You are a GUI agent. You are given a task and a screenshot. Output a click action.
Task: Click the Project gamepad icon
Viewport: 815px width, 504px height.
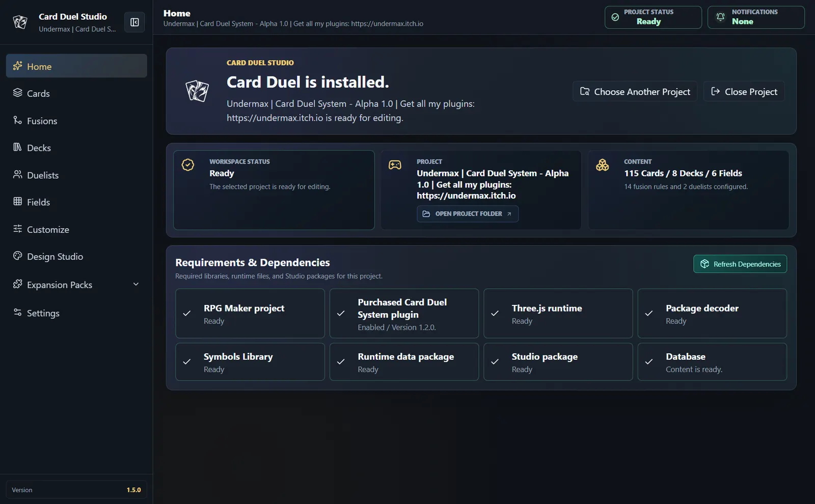[395, 165]
